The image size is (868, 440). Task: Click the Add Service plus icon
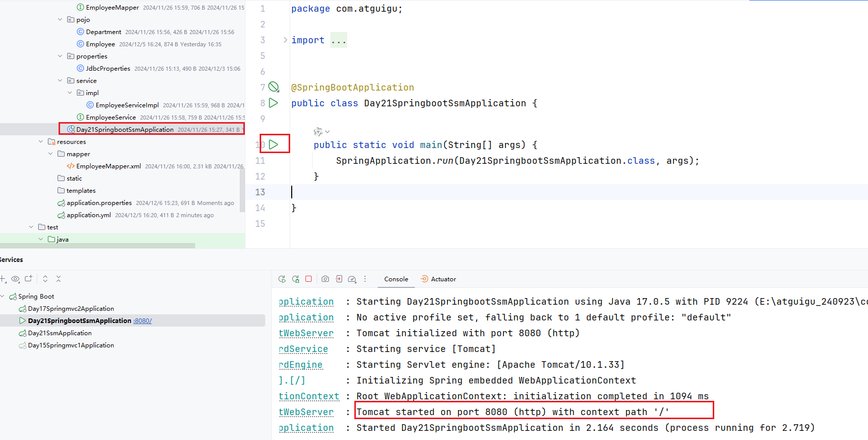coord(3,279)
